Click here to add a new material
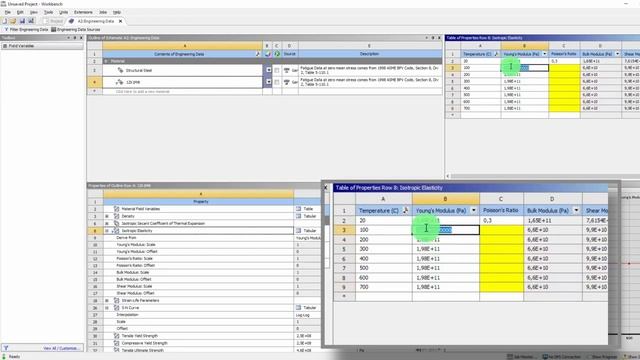The height and width of the screenshot is (360, 640). [x=142, y=91]
